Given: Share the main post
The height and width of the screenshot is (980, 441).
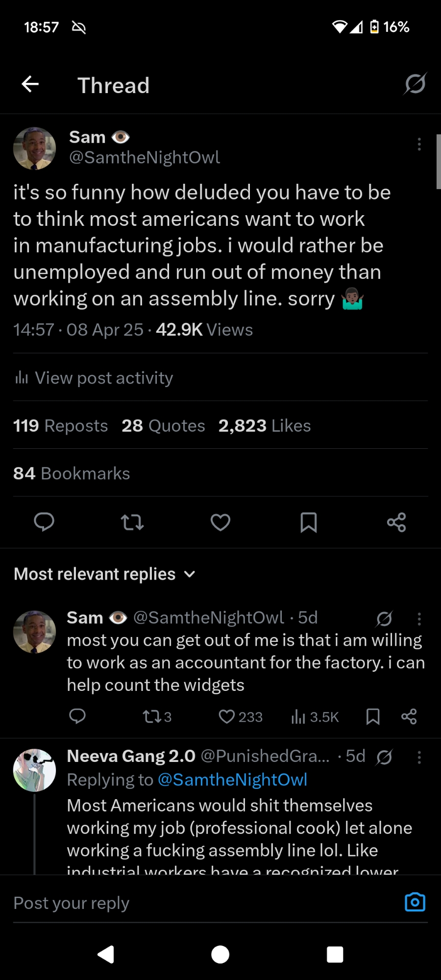Looking at the screenshot, I should click(396, 522).
